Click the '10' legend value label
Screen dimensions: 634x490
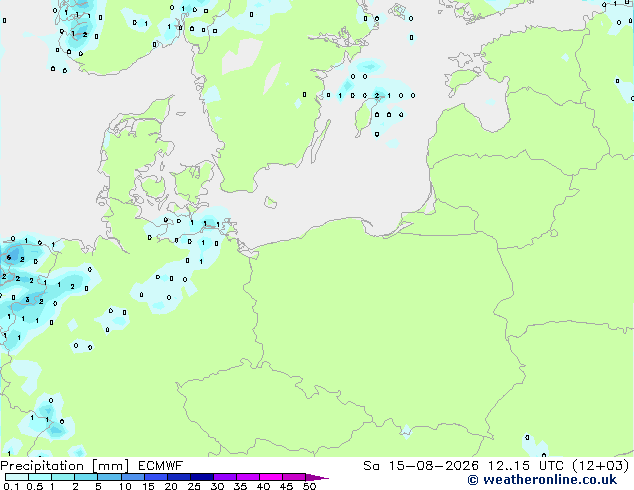point(125,486)
